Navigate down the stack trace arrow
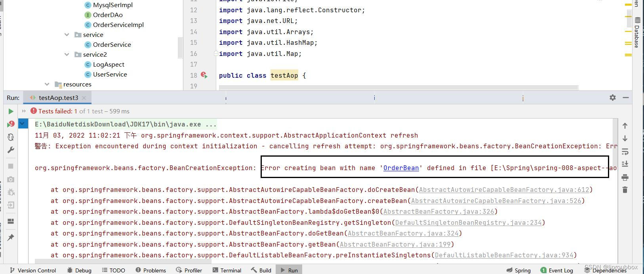This screenshot has width=644, height=274. coord(625,138)
